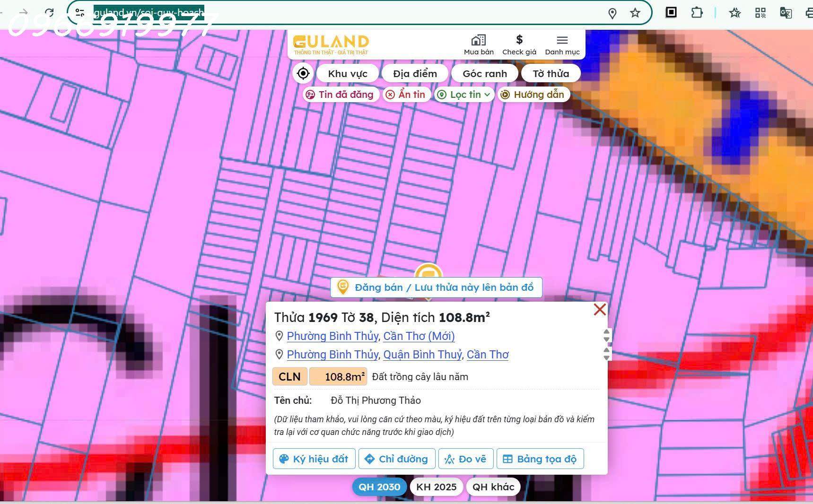Toggle the Tin đã đăng filter
813x504 pixels.
pos(341,94)
